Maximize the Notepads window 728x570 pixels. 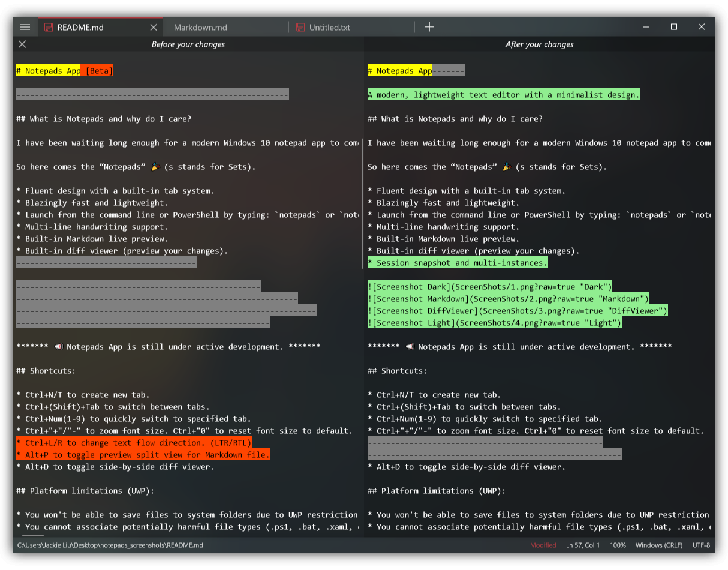[x=674, y=27]
